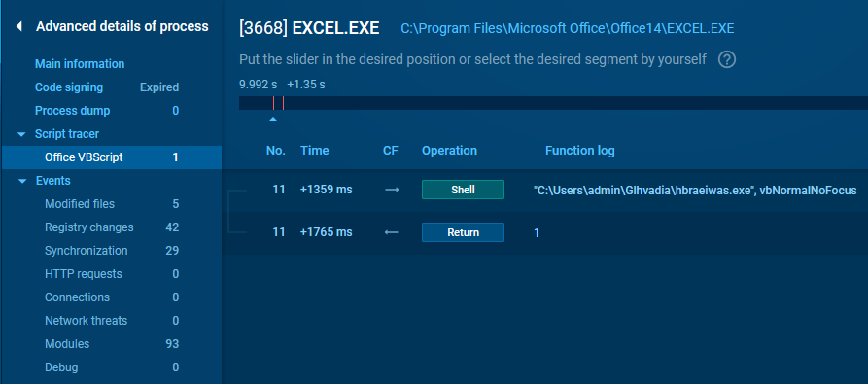Click the left arrow CF icon on Return row
This screenshot has height=384, width=868.
click(x=392, y=232)
